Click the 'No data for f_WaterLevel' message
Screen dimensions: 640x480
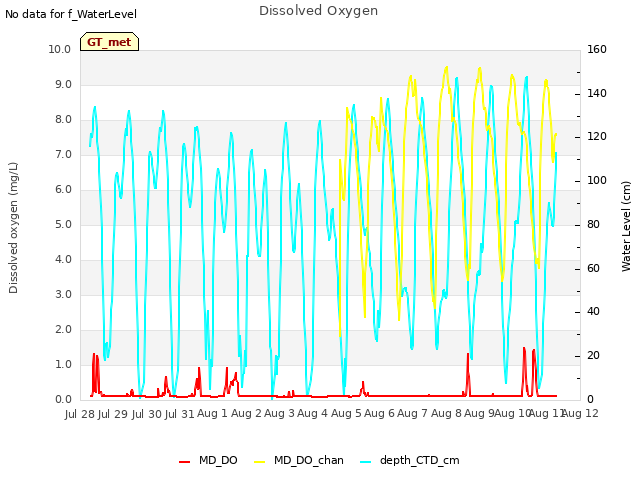point(71,14)
